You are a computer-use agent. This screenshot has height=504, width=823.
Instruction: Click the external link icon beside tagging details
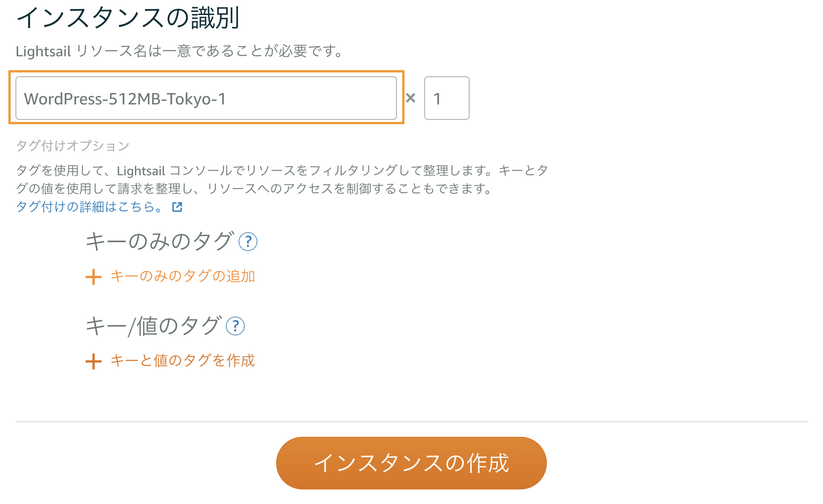pyautogui.click(x=177, y=207)
